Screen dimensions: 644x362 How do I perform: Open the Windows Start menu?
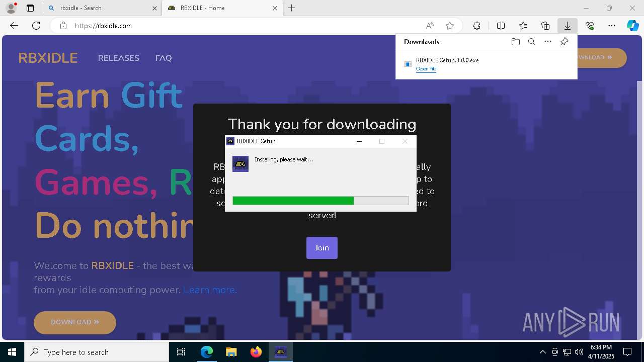12,352
